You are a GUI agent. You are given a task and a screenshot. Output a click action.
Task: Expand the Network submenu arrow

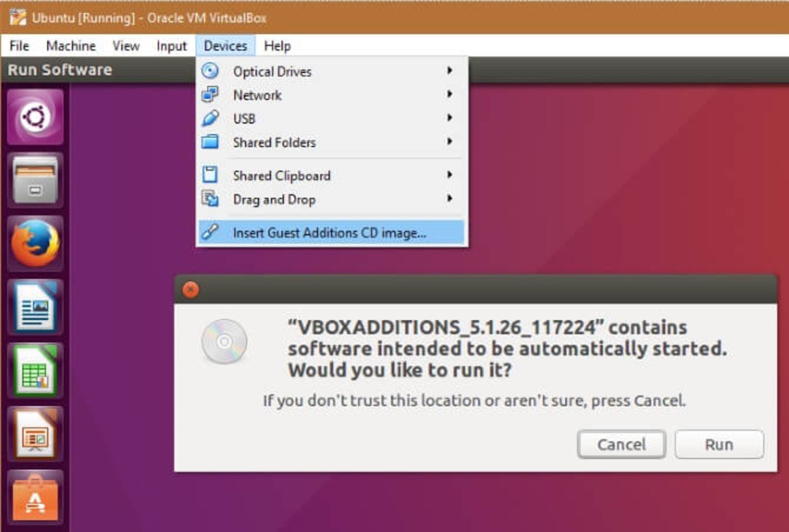[450, 94]
